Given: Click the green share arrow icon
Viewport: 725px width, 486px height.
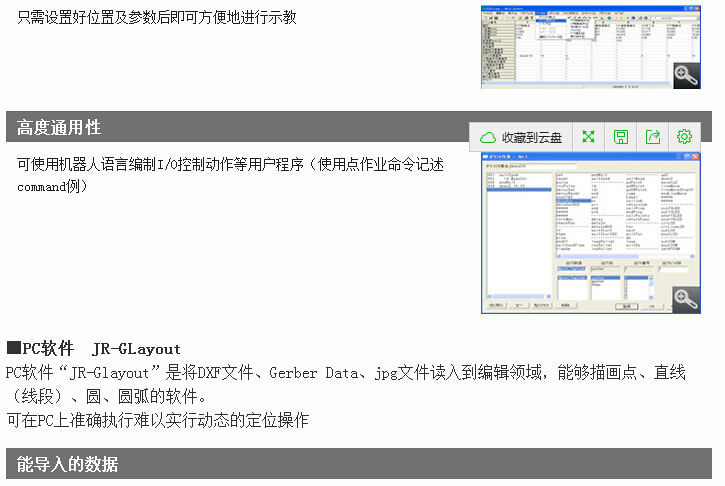Looking at the screenshot, I should click(x=653, y=137).
